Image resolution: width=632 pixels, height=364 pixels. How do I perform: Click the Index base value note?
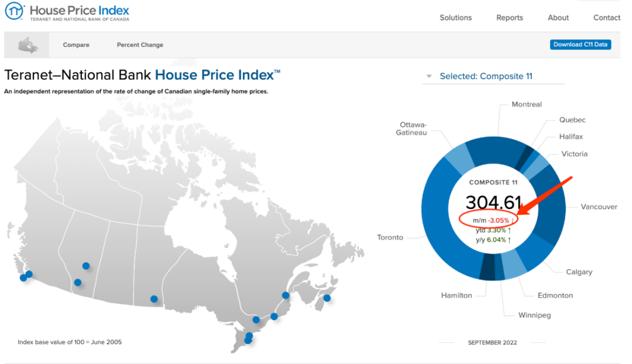pyautogui.click(x=70, y=342)
